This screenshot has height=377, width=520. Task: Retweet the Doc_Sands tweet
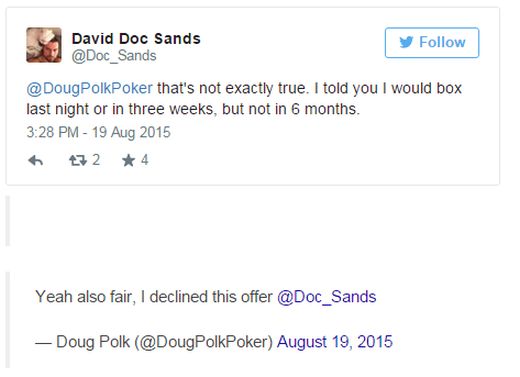click(77, 161)
